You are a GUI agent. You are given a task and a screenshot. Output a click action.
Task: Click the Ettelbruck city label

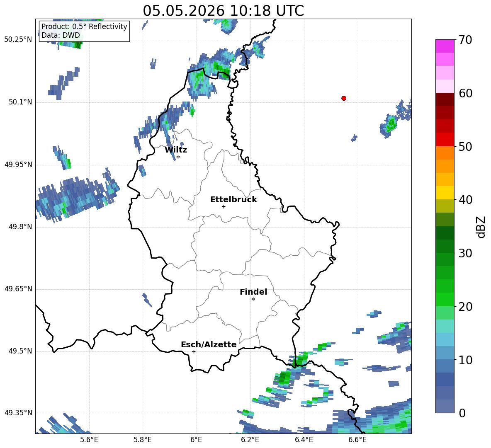click(233, 200)
